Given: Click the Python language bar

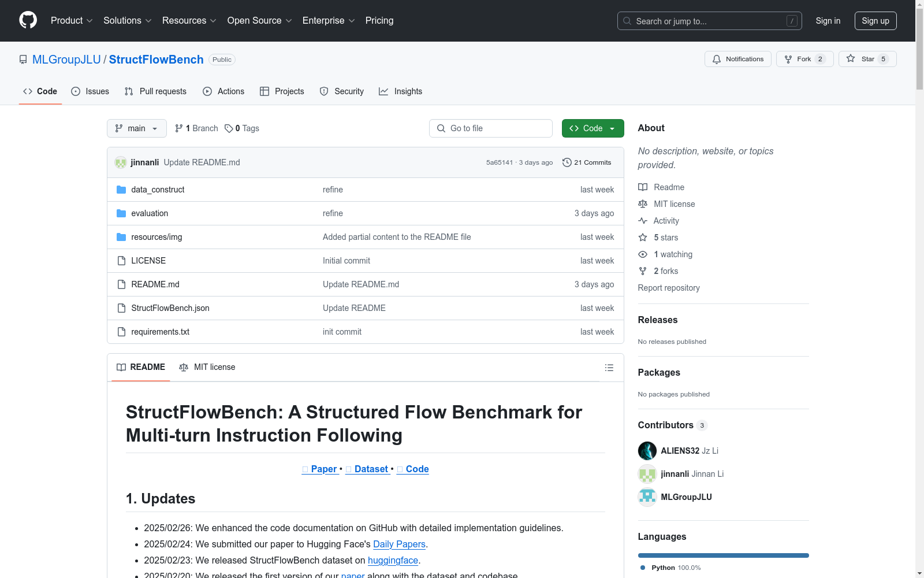Looking at the screenshot, I should [x=724, y=555].
